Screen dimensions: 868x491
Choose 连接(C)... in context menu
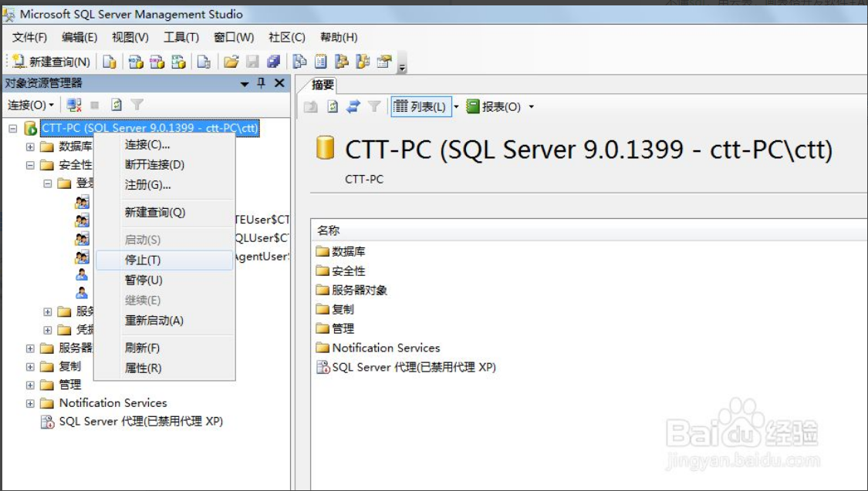point(164,145)
